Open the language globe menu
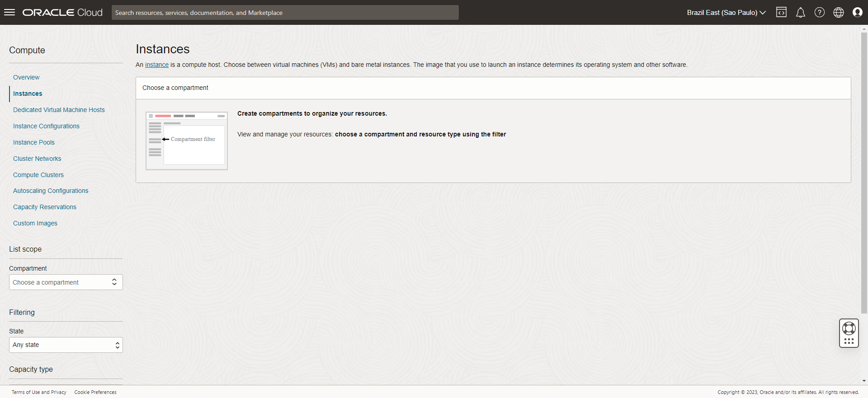Viewport: 868px width, 398px height. [839, 12]
